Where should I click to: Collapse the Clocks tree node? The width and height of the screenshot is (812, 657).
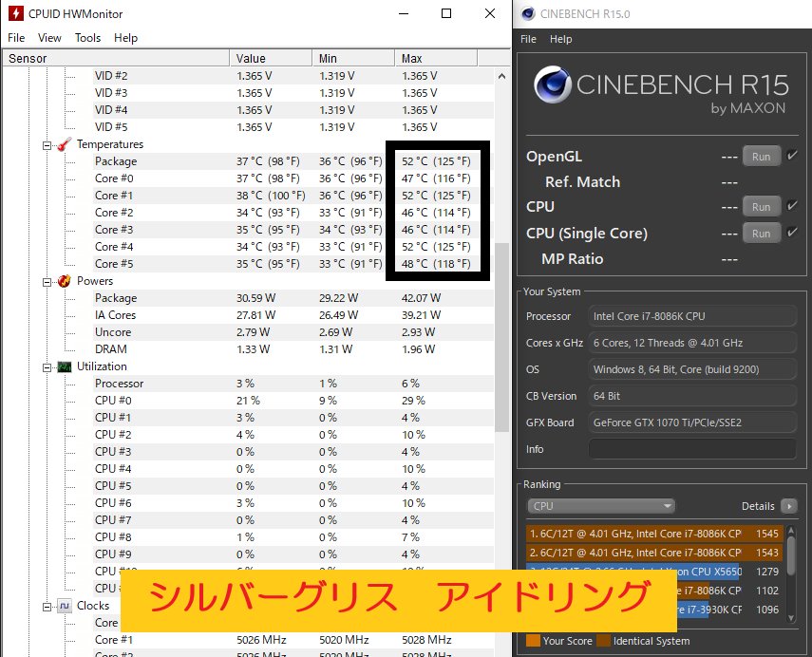click(x=47, y=607)
